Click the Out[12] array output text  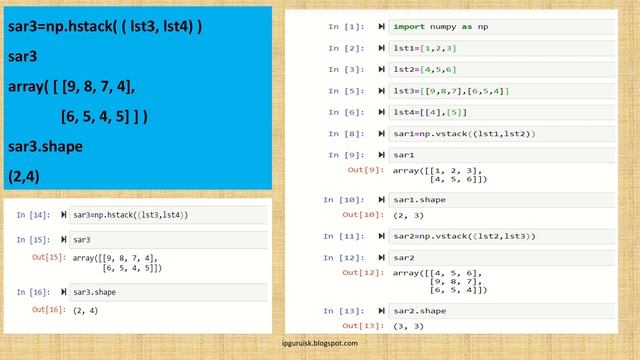click(x=440, y=282)
